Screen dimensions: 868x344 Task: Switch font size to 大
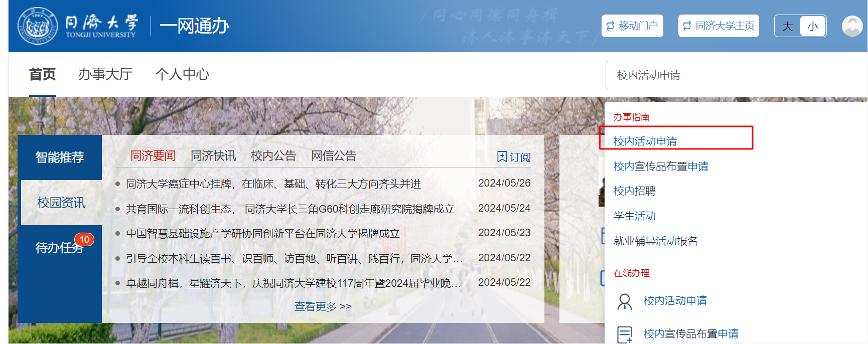click(788, 26)
